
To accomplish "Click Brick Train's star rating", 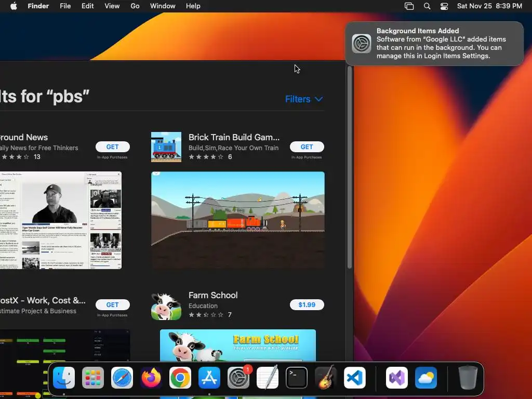I will (206, 157).
